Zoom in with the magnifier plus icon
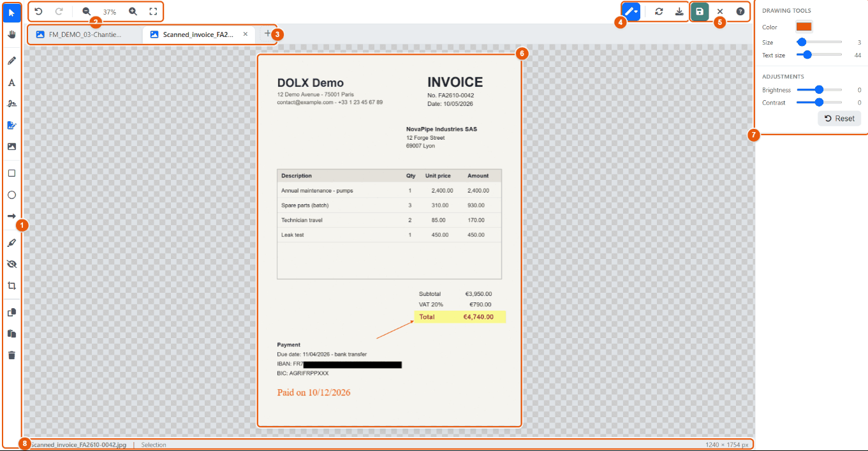The height and width of the screenshot is (451, 868). [133, 11]
